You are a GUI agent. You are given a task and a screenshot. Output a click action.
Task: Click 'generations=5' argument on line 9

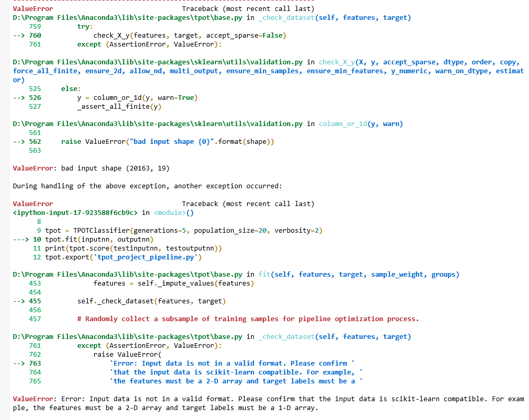click(x=159, y=231)
